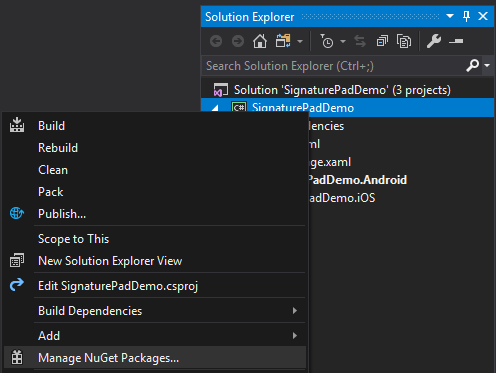Screen dimensions: 496x373
Task: Open New Solution Explorer View
Action: (155, 261)
